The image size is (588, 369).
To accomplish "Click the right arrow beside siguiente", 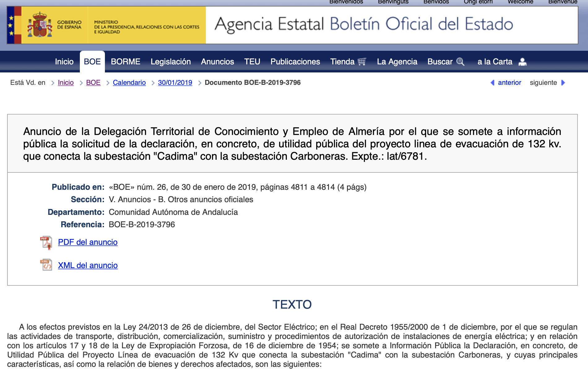I will coord(563,83).
